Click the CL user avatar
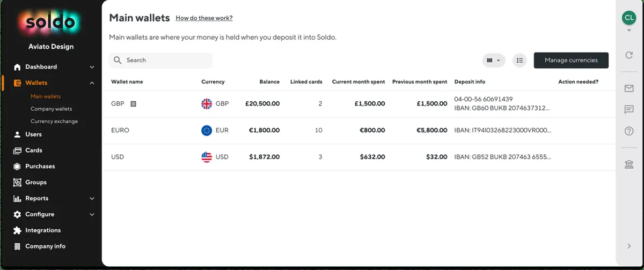 (629, 18)
